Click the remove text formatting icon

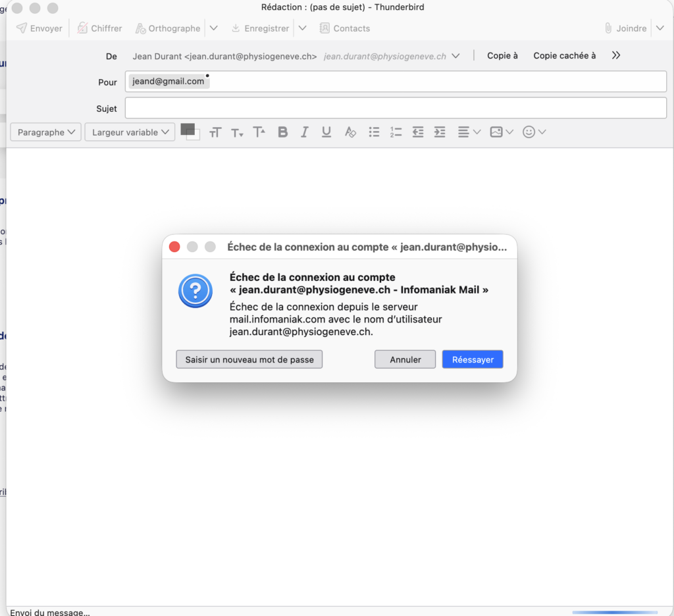coord(350,132)
